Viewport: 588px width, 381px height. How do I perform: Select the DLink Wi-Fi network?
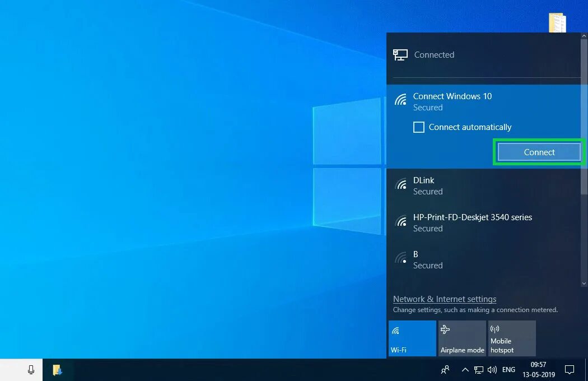pyautogui.click(x=484, y=186)
